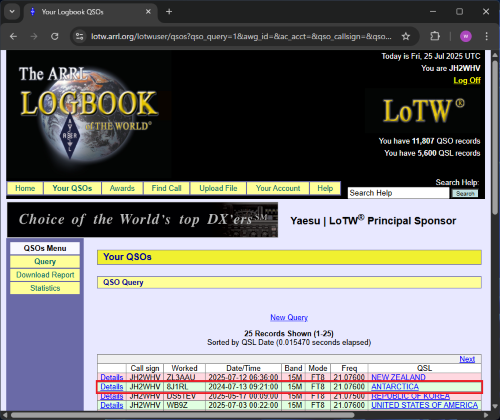This screenshot has height=420, width=500.
Task: Bookmark this page with star icon
Action: coord(406,36)
